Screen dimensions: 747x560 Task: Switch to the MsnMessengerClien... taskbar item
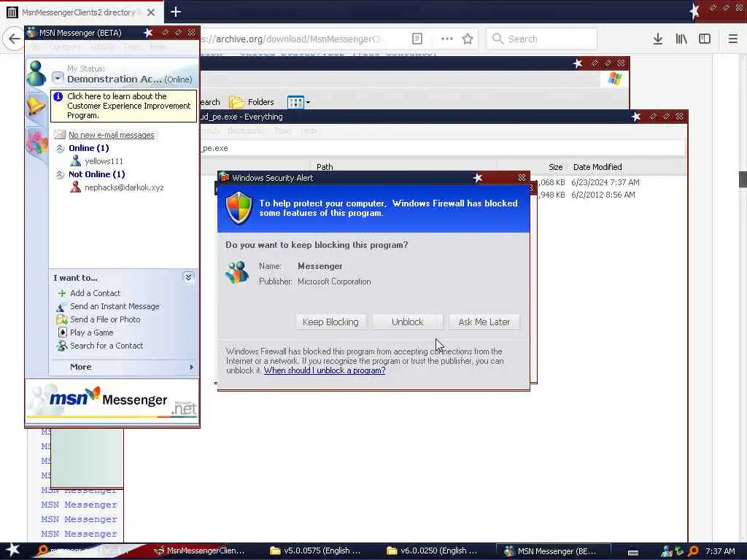(x=199, y=551)
